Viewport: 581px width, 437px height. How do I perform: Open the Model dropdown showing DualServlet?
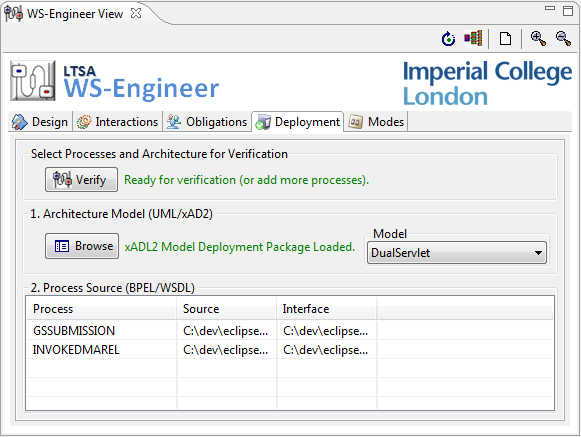point(456,253)
